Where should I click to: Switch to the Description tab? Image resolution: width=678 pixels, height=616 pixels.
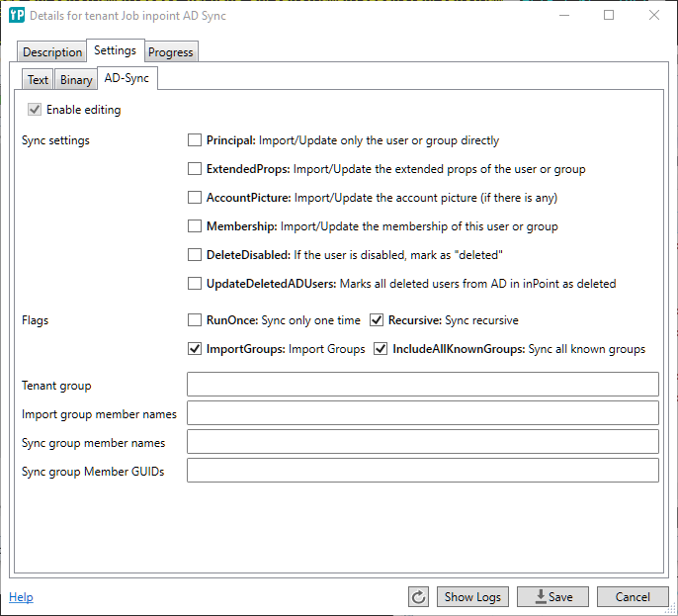51,51
